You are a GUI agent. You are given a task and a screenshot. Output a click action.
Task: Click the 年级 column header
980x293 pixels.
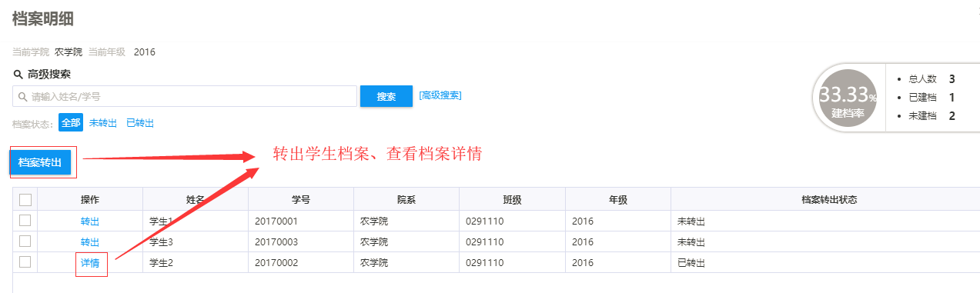pos(618,200)
